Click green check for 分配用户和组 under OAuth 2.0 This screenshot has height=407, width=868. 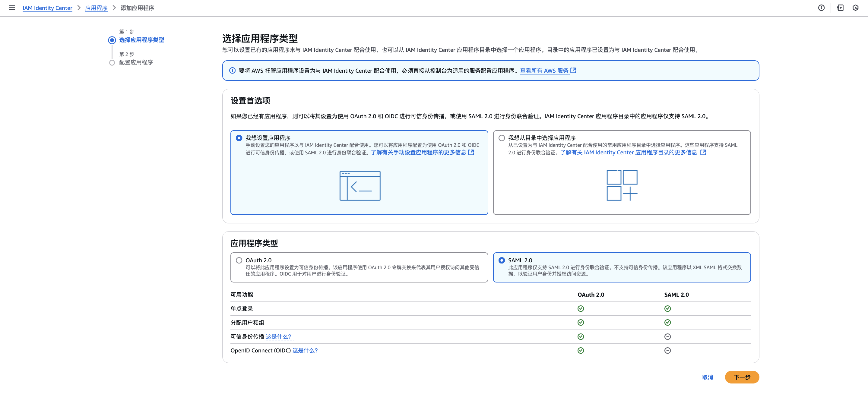click(x=581, y=322)
